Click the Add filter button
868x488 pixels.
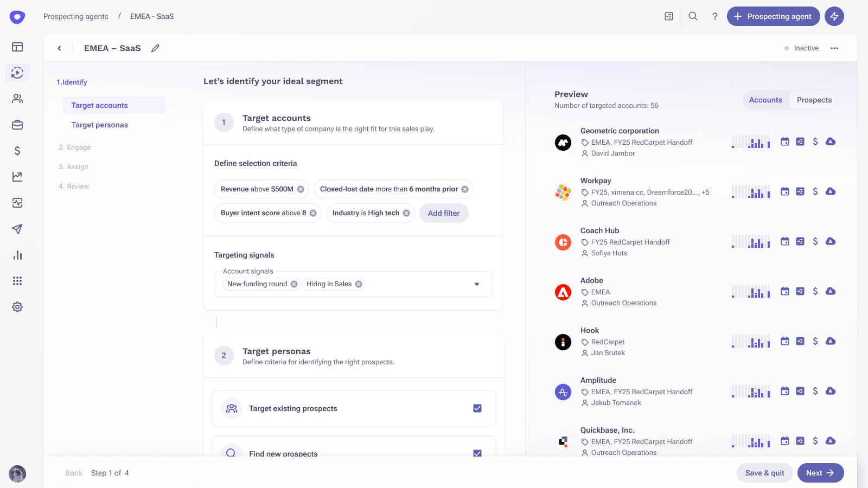pyautogui.click(x=443, y=213)
